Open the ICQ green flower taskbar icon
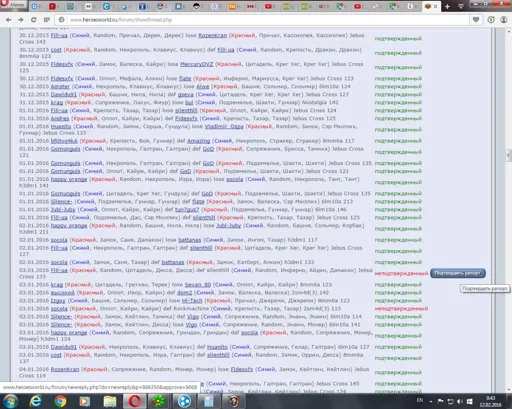 (x=159, y=401)
